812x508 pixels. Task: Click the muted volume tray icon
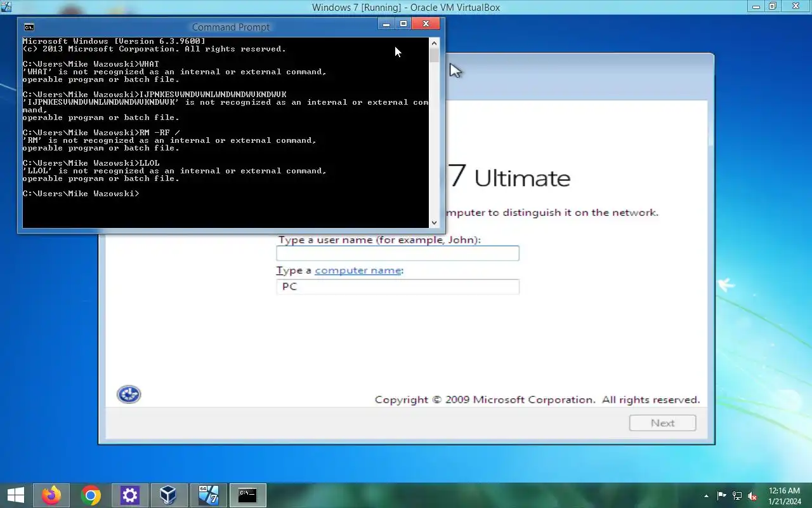click(752, 496)
